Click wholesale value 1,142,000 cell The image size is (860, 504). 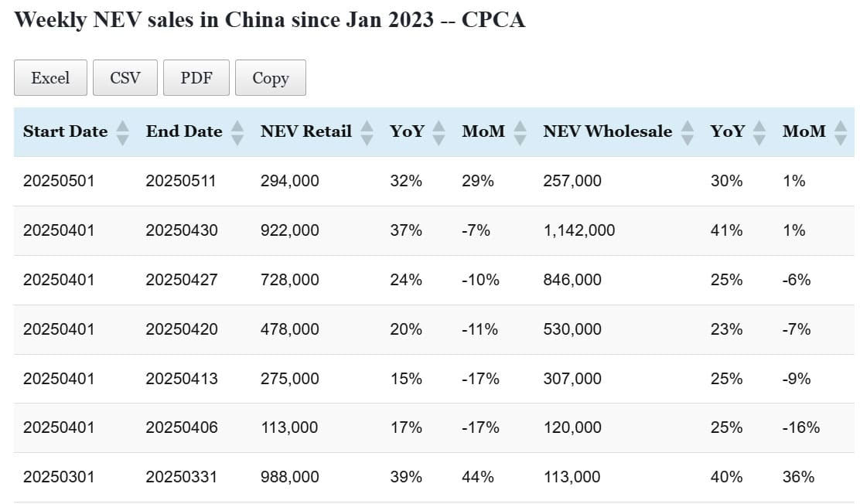tap(578, 230)
